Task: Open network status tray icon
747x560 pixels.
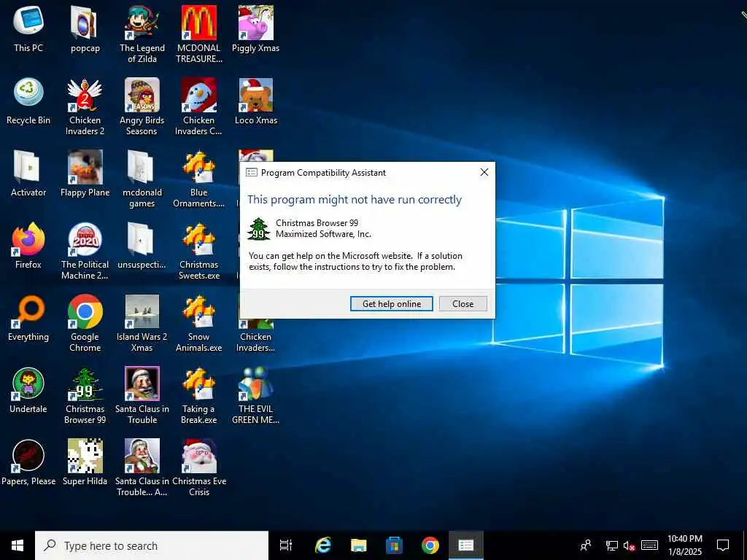Action: click(x=612, y=545)
